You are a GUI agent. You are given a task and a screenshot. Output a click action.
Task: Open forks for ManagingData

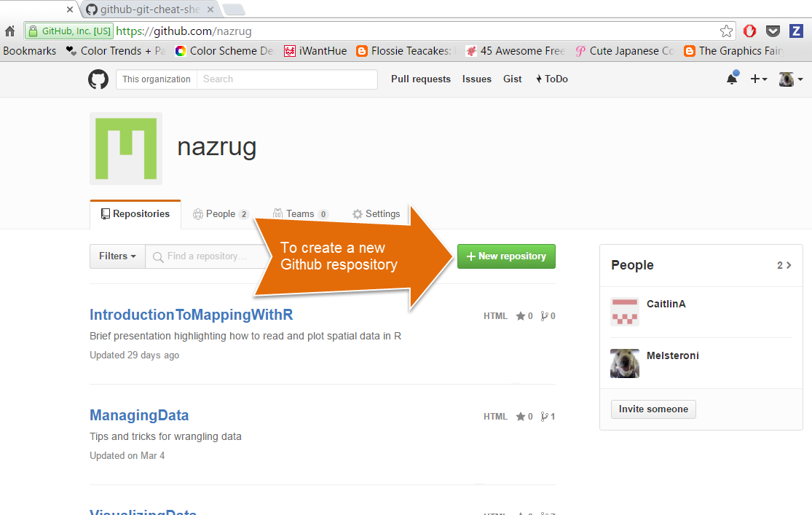(548, 417)
